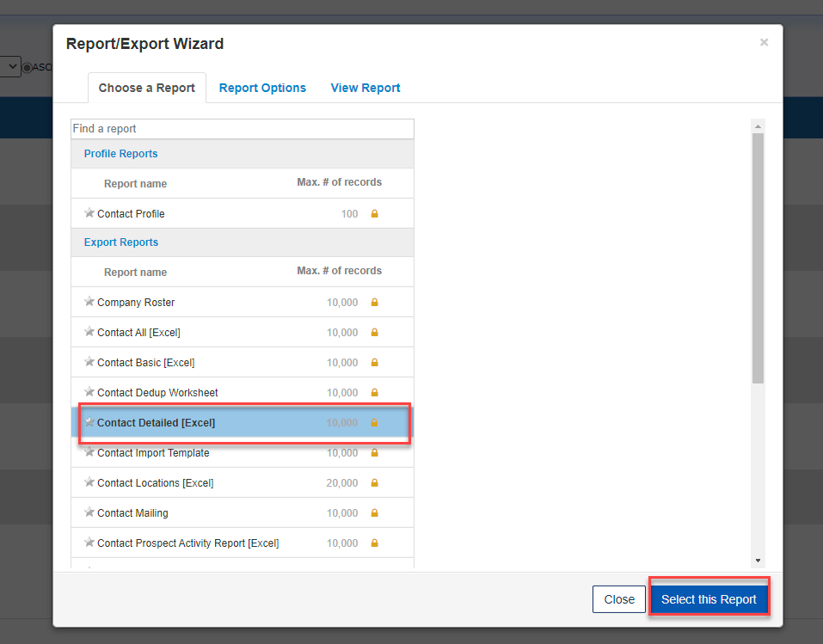
Task: Switch to the Report Options tab
Action: coord(262,88)
